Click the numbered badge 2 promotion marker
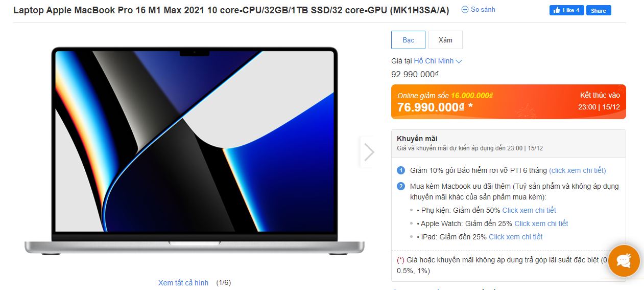This screenshot has width=644, height=290. pyautogui.click(x=401, y=186)
